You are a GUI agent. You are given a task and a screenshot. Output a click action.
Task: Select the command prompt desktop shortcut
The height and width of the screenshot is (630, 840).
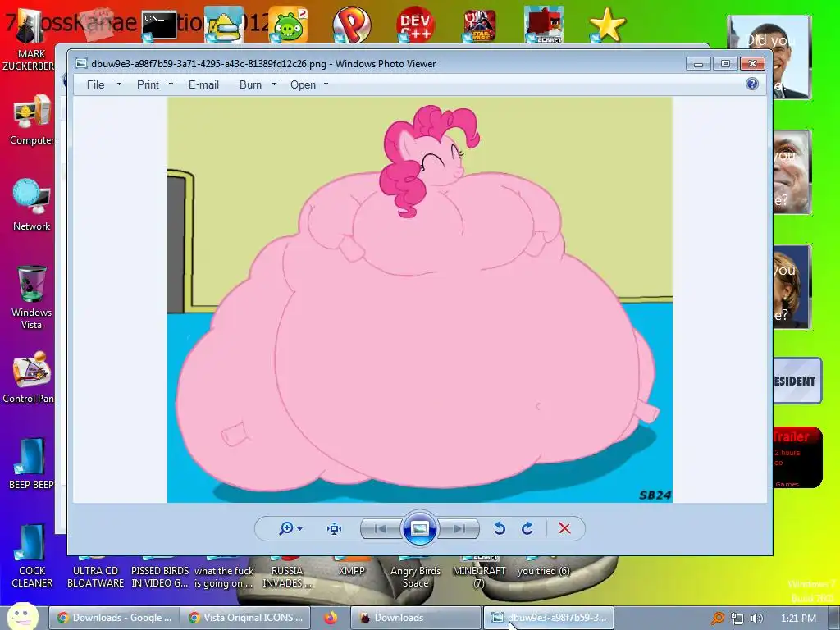point(159,25)
